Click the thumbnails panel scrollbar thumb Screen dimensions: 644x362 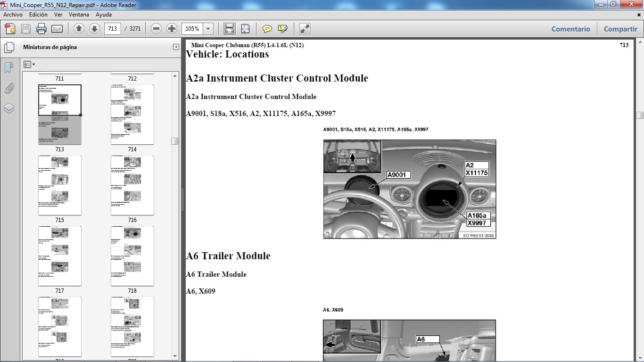coord(175,141)
